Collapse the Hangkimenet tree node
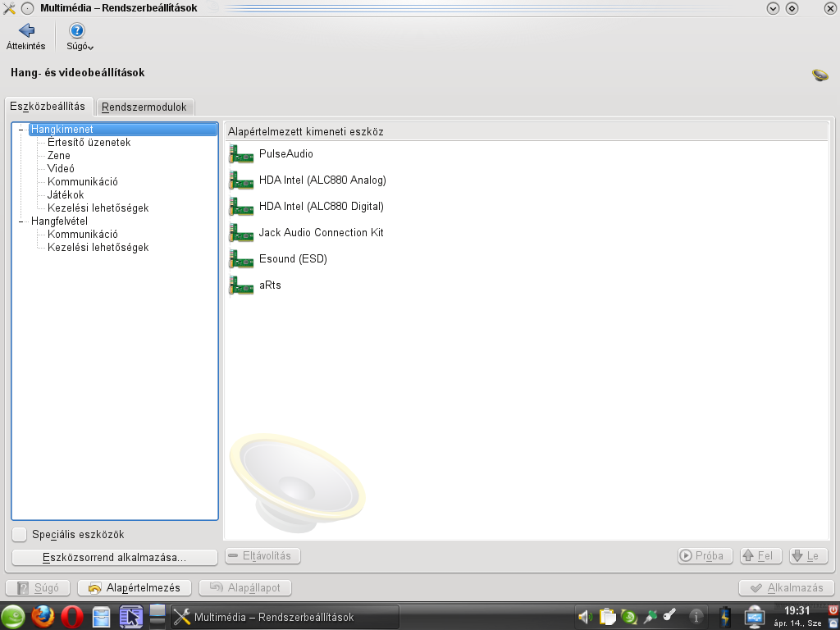The height and width of the screenshot is (630, 840). coord(21,129)
